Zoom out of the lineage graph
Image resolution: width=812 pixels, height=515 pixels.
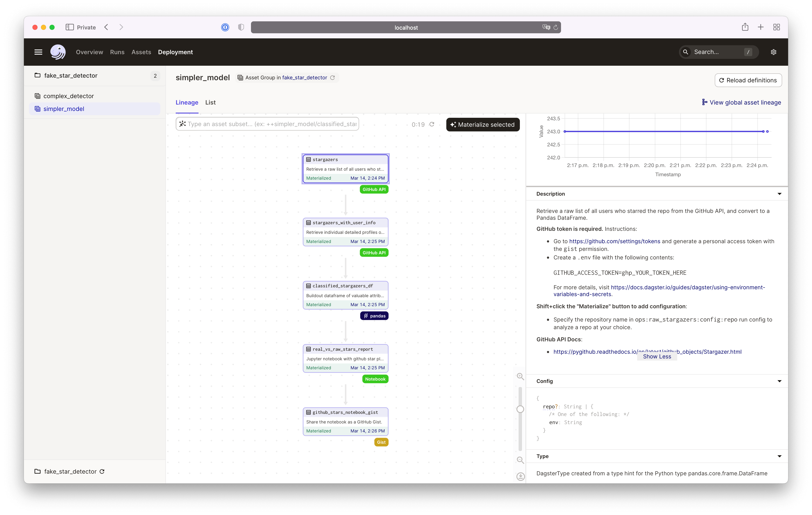click(520, 460)
